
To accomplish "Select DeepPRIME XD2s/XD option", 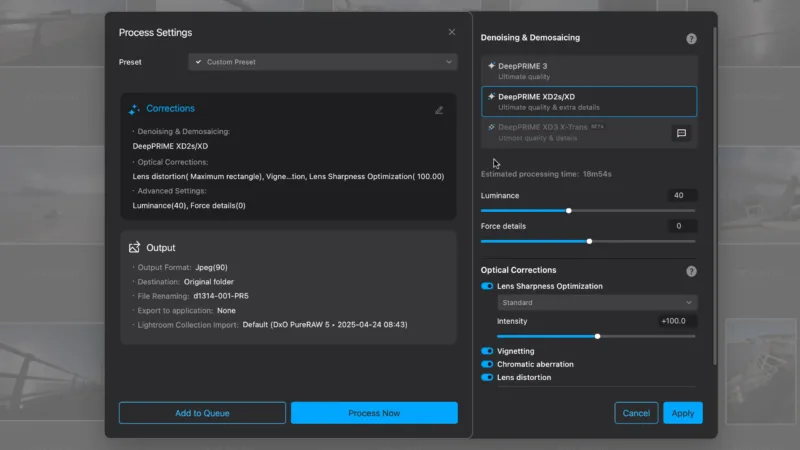I will (x=589, y=102).
